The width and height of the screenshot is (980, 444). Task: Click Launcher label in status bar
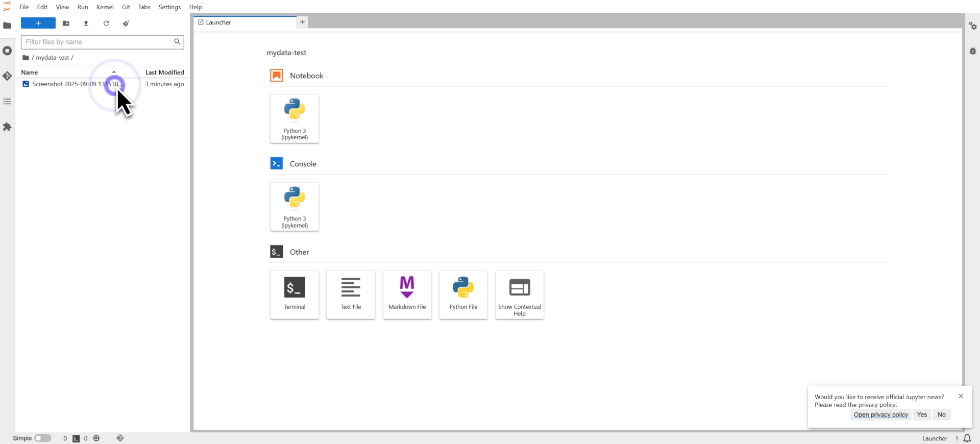pos(935,438)
